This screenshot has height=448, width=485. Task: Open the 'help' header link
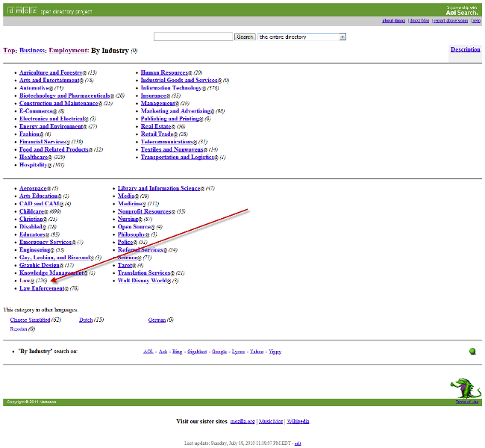pyautogui.click(x=476, y=21)
